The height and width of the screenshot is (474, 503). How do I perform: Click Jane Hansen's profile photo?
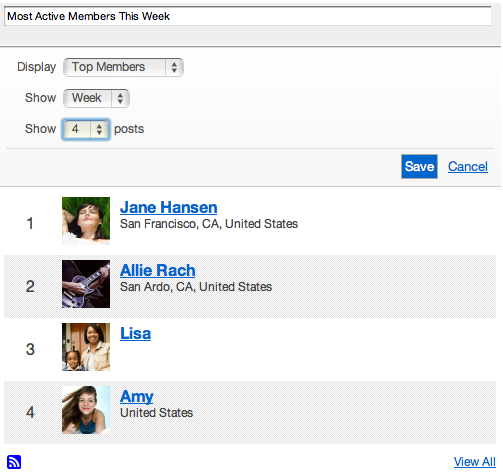[x=86, y=221]
